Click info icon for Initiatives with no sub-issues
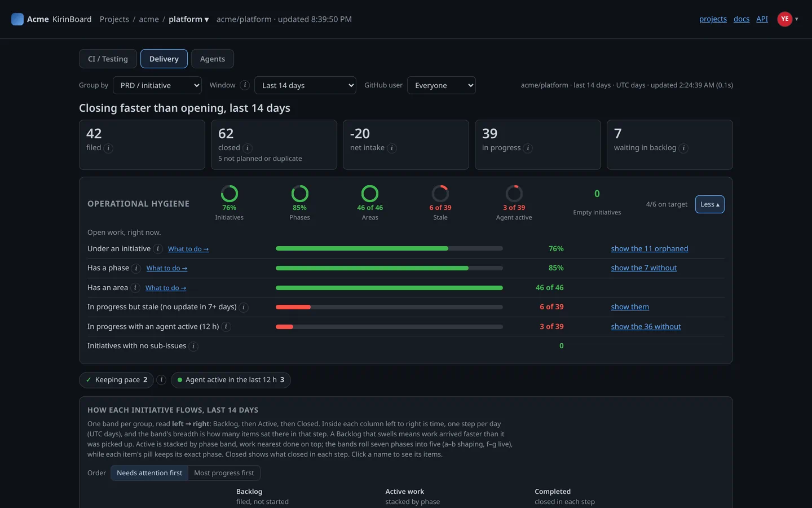 pyautogui.click(x=193, y=346)
